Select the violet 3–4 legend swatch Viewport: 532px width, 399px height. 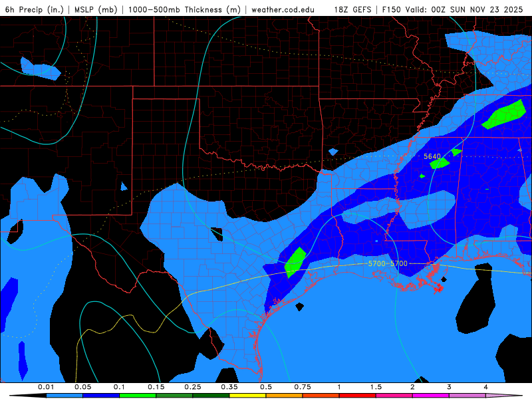pos(467,396)
